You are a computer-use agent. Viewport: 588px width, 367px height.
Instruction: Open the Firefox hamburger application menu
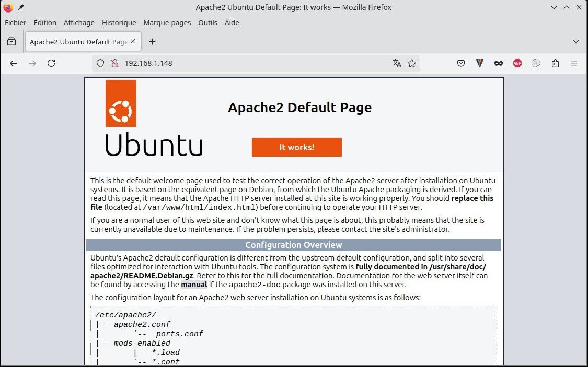click(574, 63)
